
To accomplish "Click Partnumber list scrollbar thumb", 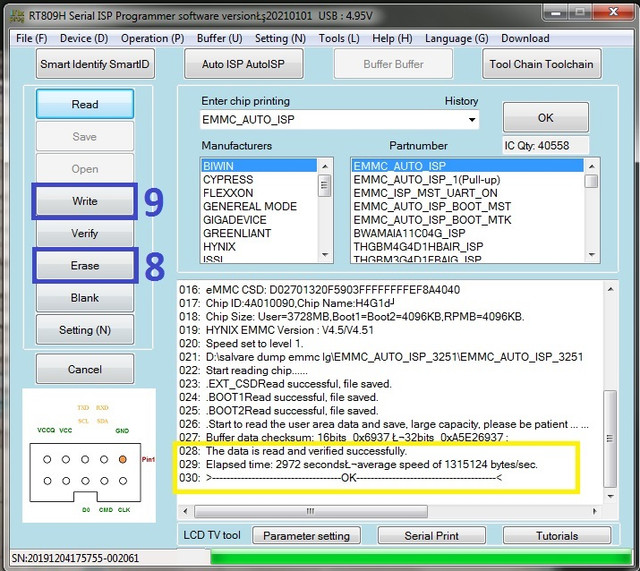I will click(591, 181).
